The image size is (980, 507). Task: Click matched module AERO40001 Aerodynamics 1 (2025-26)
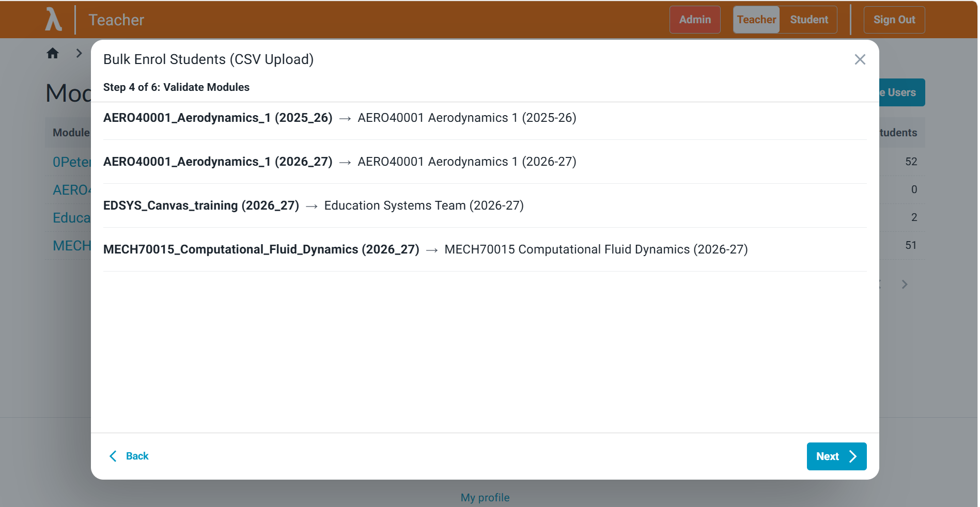tap(467, 118)
